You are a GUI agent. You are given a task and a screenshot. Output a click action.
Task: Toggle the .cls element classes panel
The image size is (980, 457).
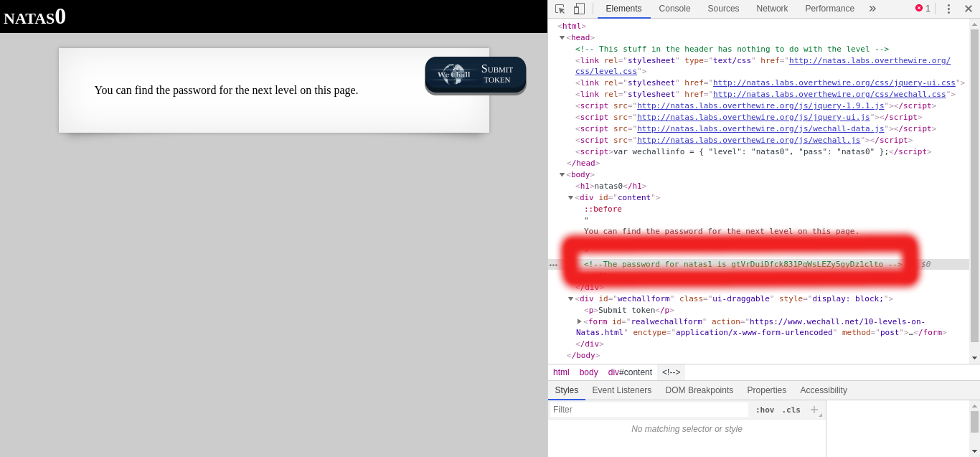click(x=791, y=410)
